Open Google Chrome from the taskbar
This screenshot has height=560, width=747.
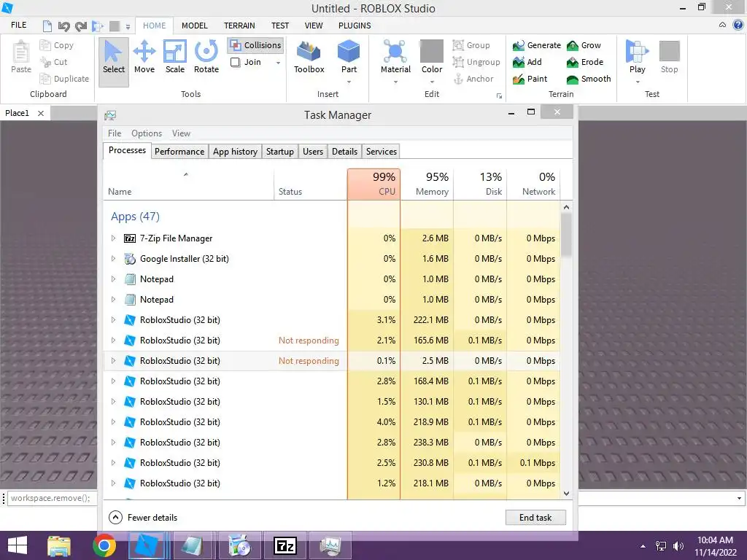click(x=104, y=545)
